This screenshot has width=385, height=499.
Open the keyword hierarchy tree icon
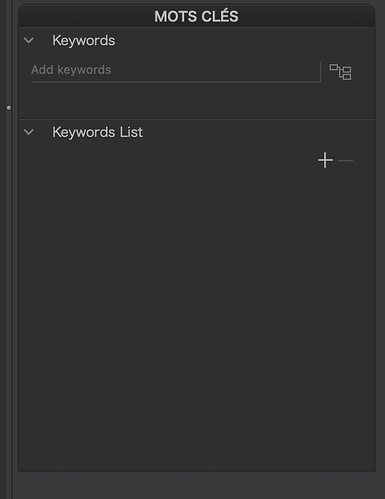tap(340, 72)
